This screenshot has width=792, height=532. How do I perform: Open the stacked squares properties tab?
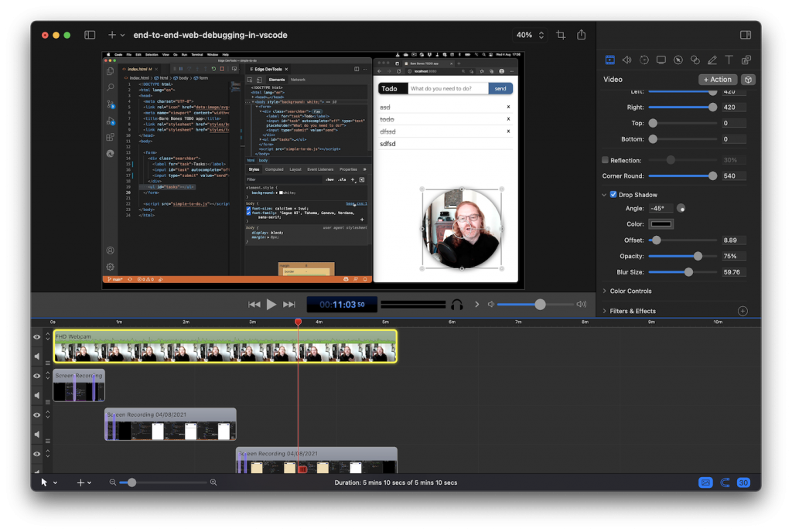[746, 60]
